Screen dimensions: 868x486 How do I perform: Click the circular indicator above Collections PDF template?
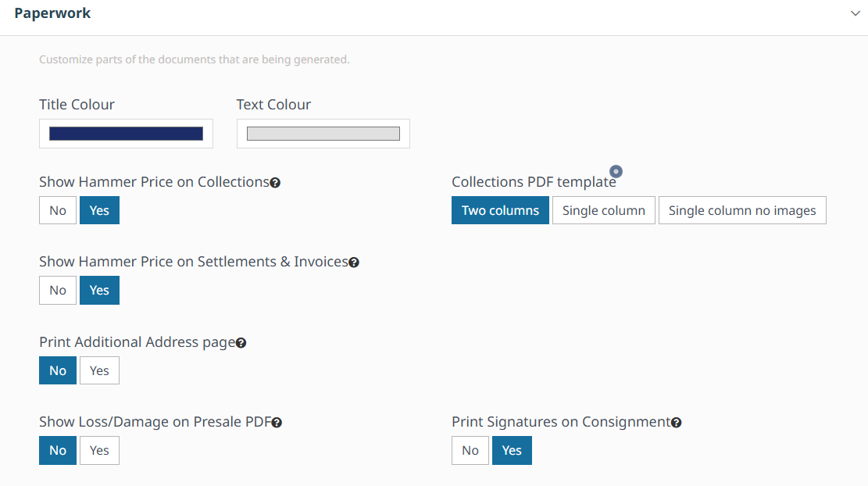point(616,171)
